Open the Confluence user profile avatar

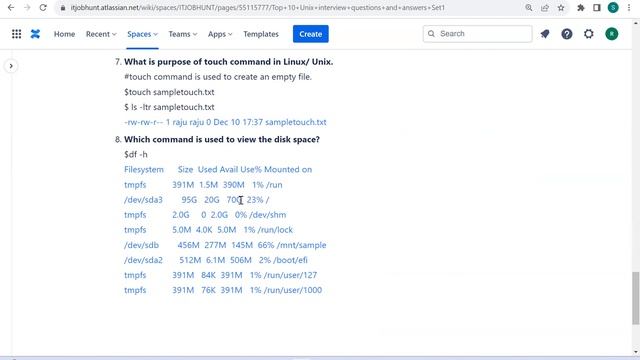611,34
